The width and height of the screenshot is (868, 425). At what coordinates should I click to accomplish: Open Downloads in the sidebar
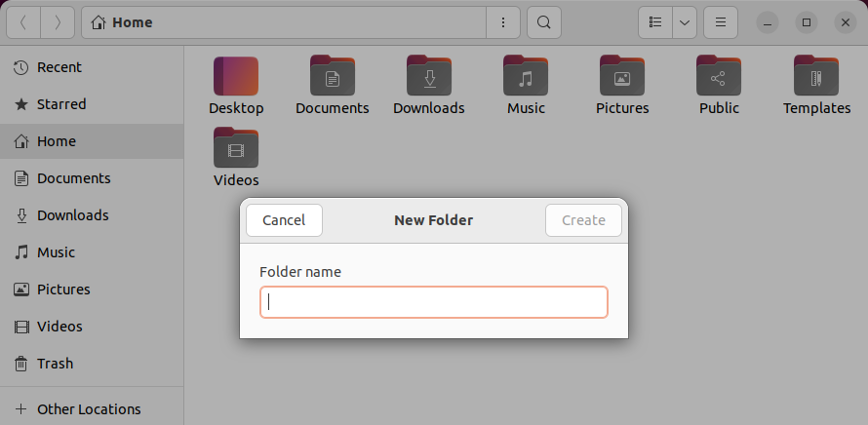pos(92,215)
